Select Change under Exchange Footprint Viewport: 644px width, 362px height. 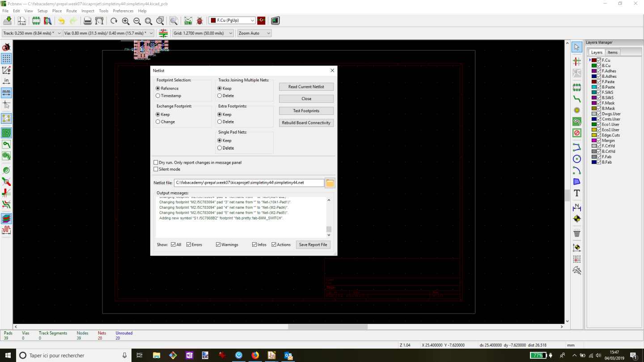[x=165, y=122]
